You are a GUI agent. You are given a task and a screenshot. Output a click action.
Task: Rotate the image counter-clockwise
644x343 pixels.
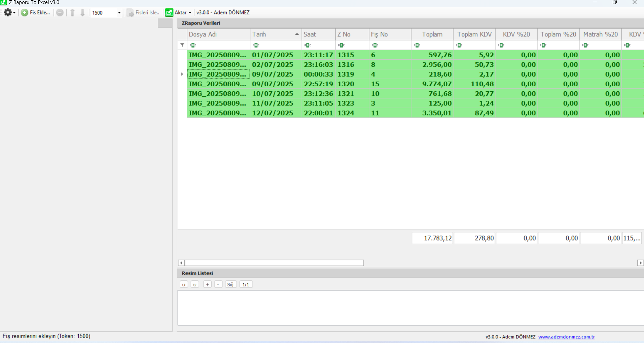click(184, 285)
